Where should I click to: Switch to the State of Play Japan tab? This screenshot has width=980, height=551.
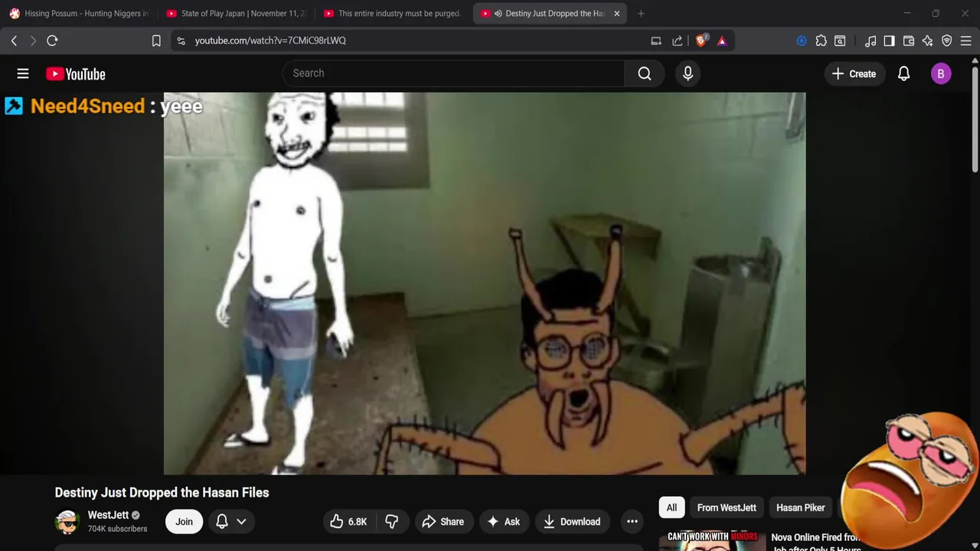coord(237,13)
